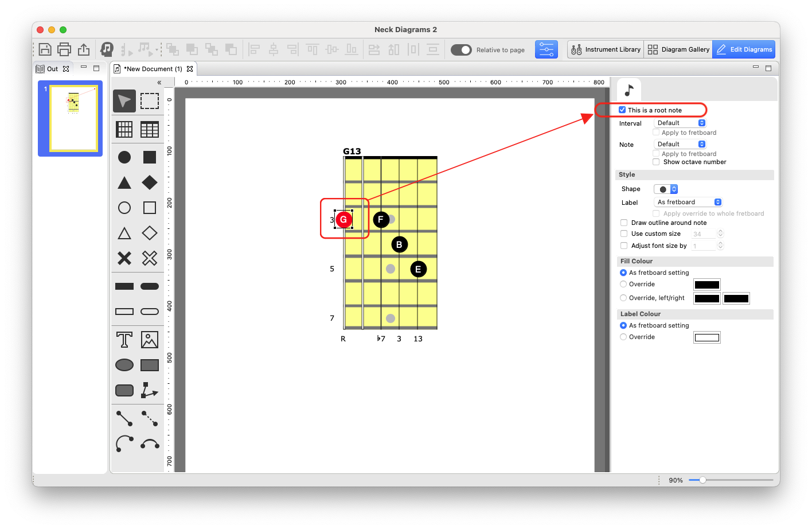The width and height of the screenshot is (812, 529).
Task: Click the print icon in toolbar
Action: (x=64, y=49)
